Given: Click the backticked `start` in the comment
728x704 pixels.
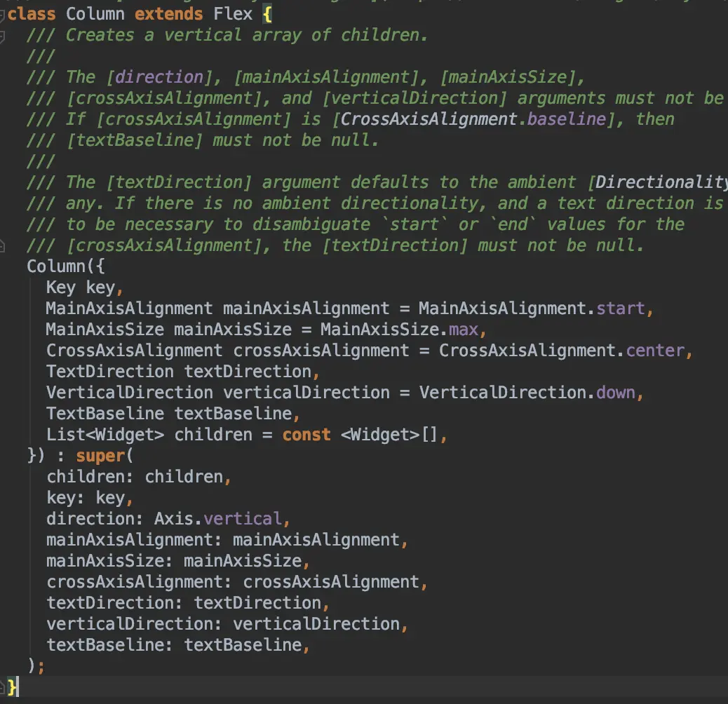Looking at the screenshot, I should point(414,224).
